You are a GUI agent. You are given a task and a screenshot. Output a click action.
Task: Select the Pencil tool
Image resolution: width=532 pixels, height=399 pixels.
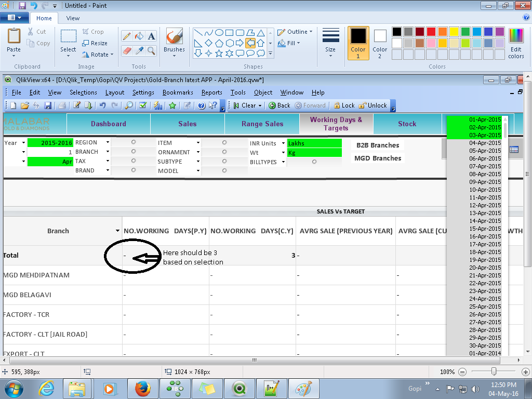point(127,36)
